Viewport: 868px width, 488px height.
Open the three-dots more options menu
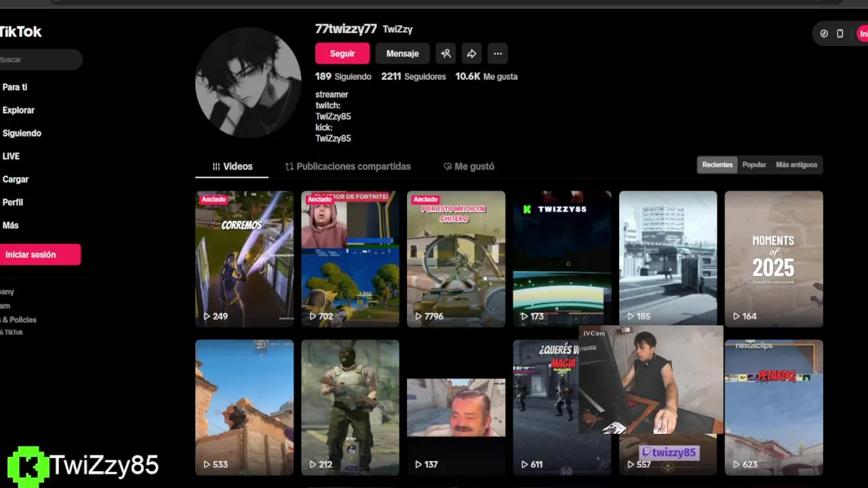pos(497,54)
